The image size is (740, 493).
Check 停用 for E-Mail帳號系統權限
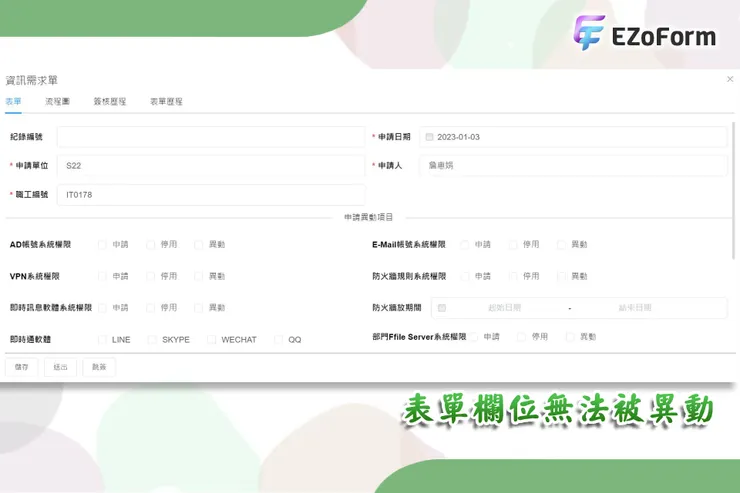[x=513, y=244]
